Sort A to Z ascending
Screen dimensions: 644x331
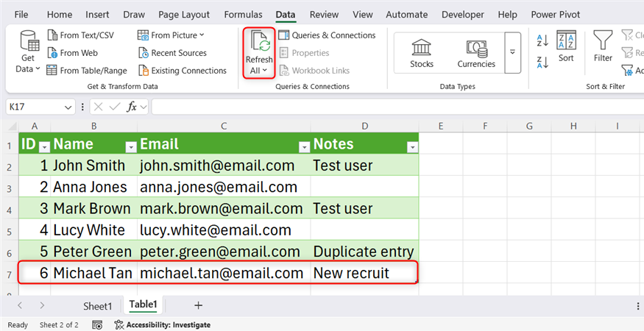(542, 40)
